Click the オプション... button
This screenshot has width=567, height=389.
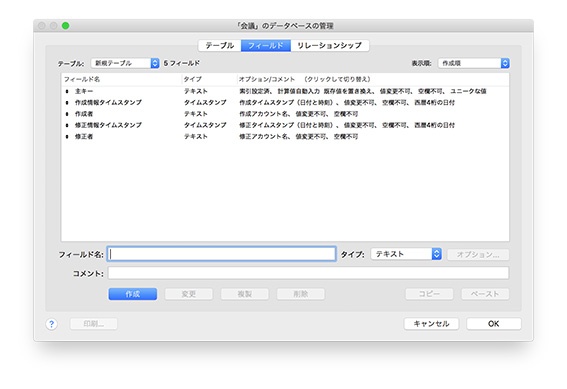[x=478, y=255]
